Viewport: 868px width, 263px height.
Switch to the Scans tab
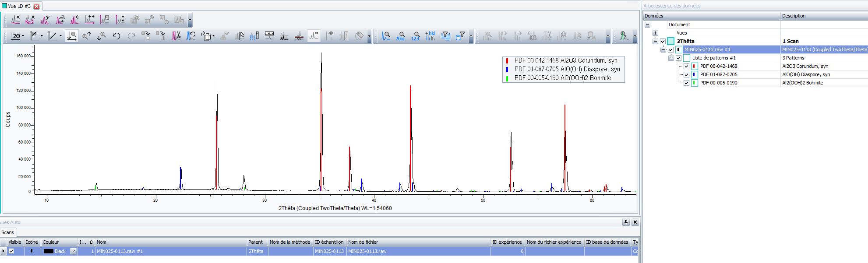pyautogui.click(x=8, y=232)
